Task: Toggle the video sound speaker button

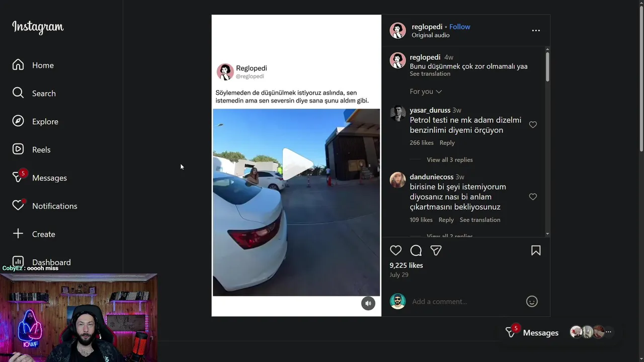Action: 368,303
